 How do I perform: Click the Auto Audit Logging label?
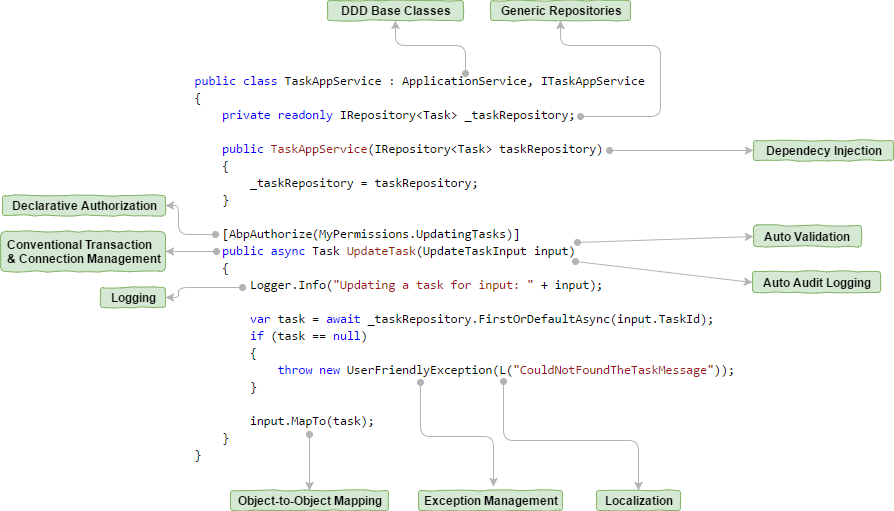pos(816,283)
